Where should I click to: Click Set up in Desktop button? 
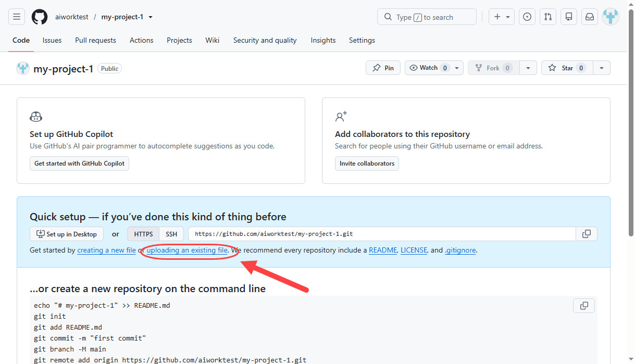pos(67,234)
